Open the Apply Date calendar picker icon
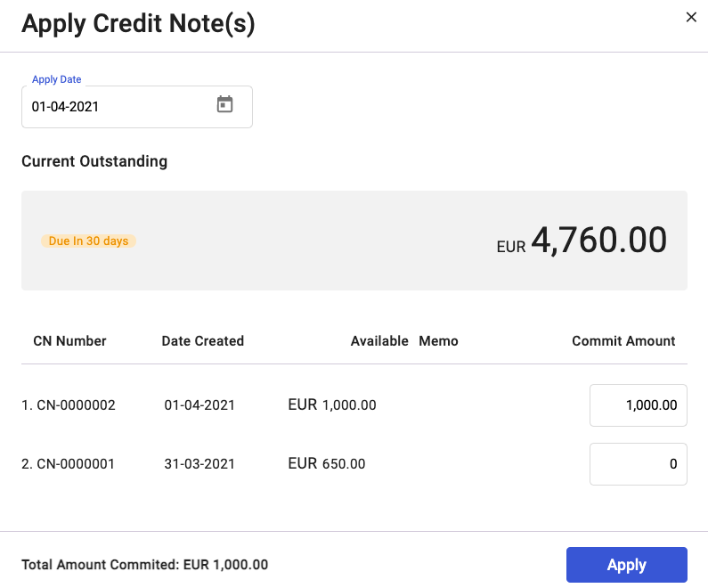 (224, 104)
